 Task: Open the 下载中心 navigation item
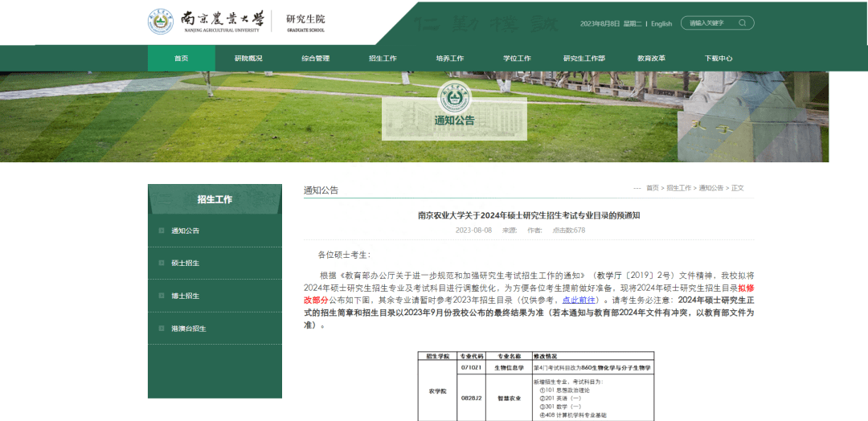tap(719, 59)
